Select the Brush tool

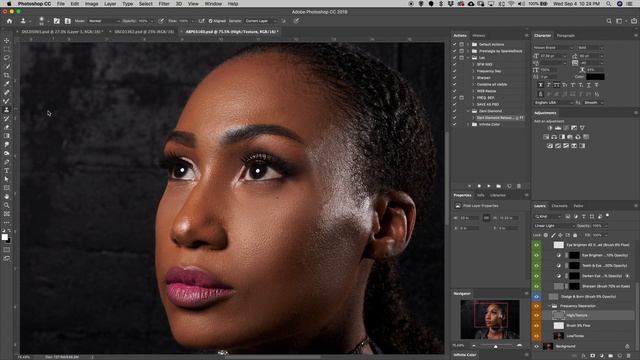tap(7, 101)
